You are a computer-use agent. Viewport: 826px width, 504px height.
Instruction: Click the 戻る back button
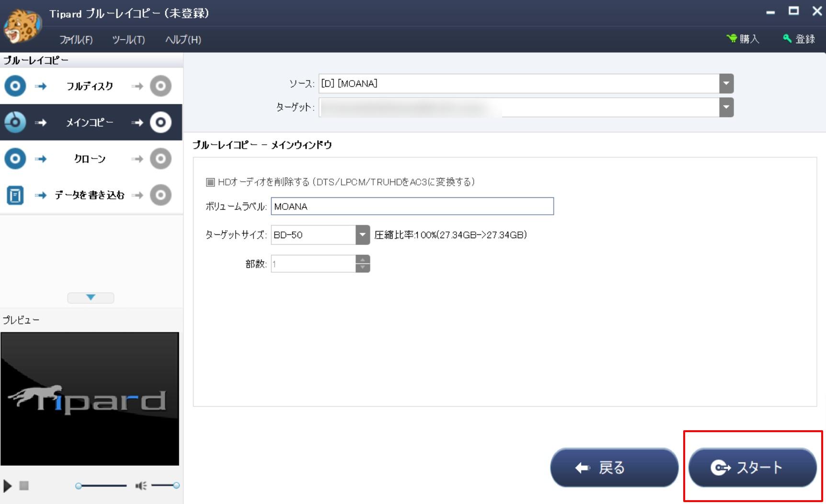[614, 468]
